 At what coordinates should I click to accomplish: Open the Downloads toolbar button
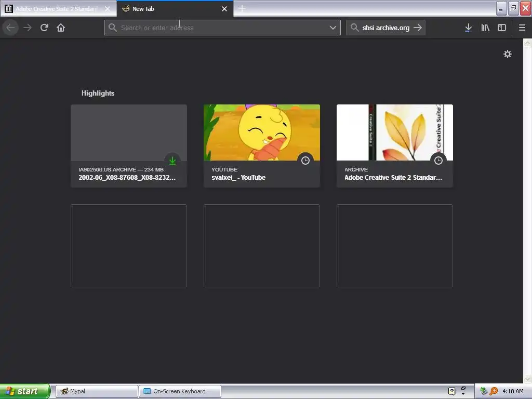pyautogui.click(x=468, y=28)
